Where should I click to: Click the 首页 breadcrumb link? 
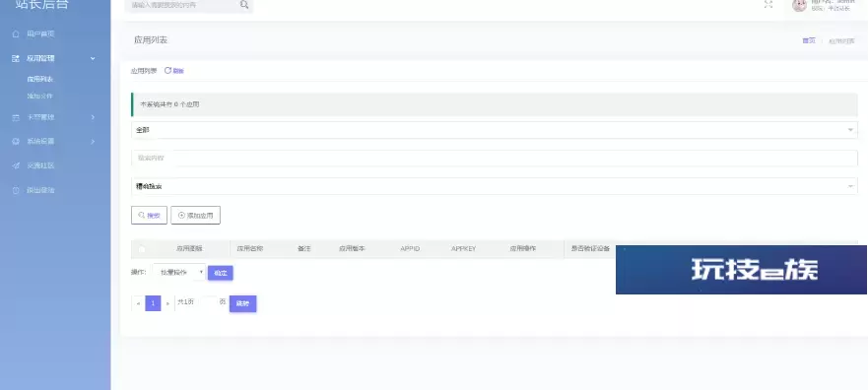(809, 41)
